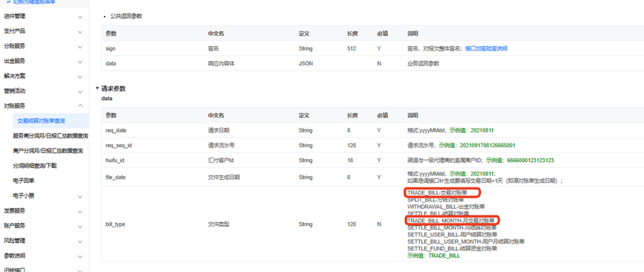The image size is (644, 272).
Task: Click the req_date parameter cell
Action: pos(116,130)
